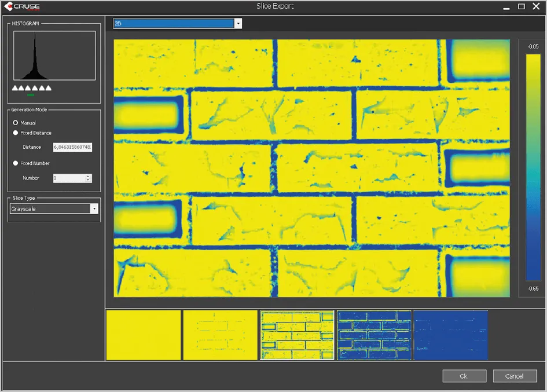The height and width of the screenshot is (392, 547).
Task: Click the Distance input field
Action: coord(72,147)
